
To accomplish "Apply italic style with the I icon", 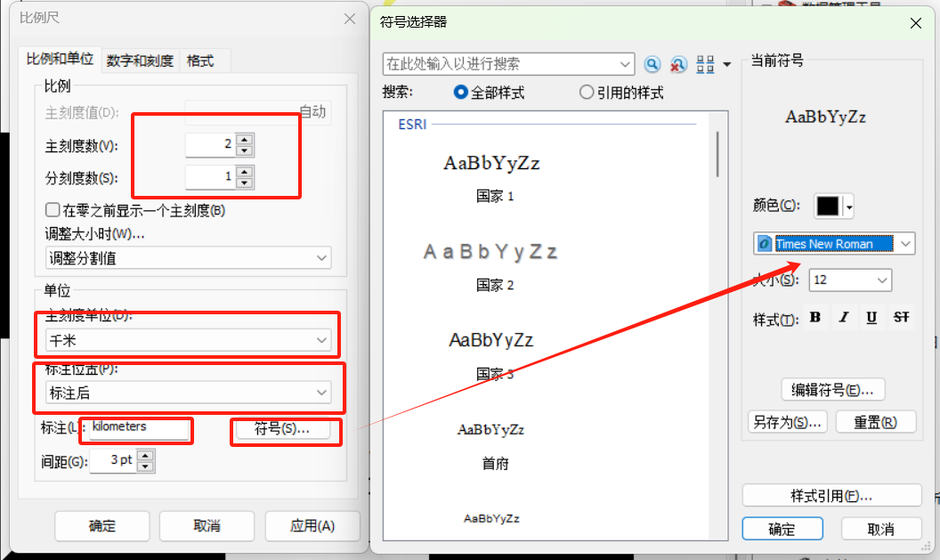I will pyautogui.click(x=844, y=317).
